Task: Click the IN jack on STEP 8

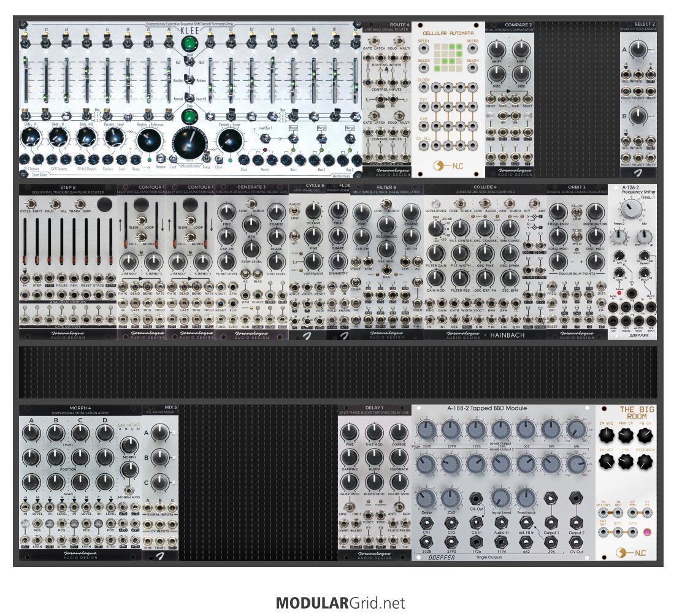Action: (x=25, y=278)
